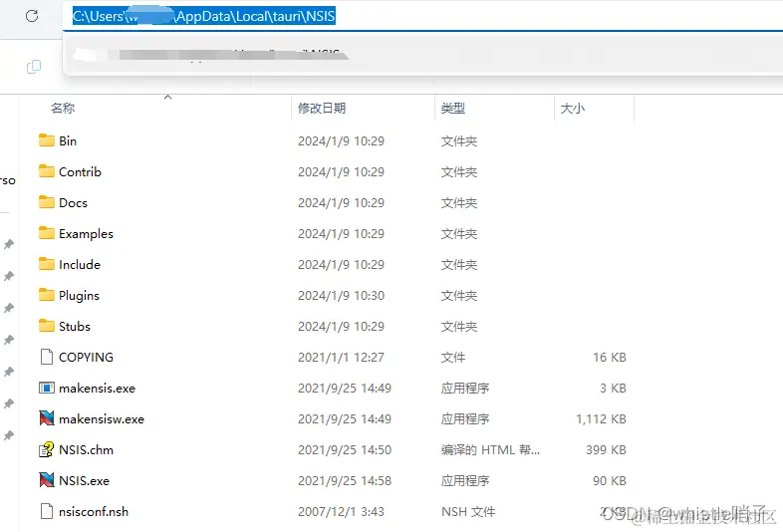783x532 pixels.
Task: Select the makensisw.exe file name
Action: (102, 419)
